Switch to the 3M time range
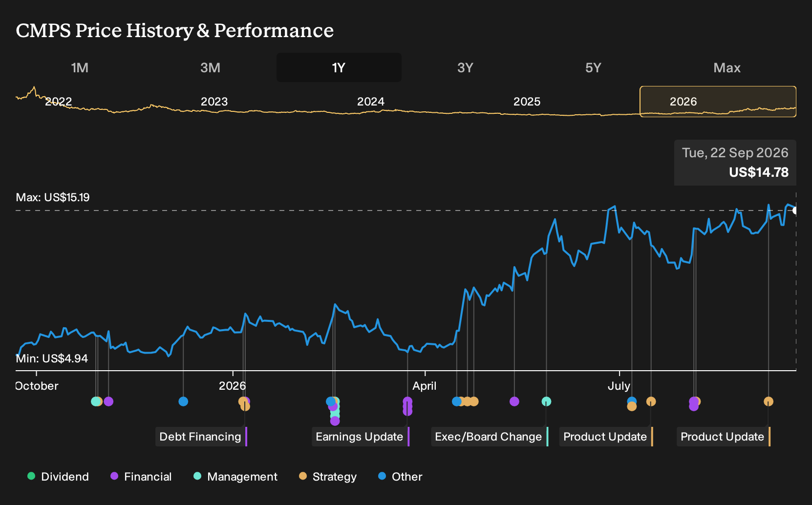The height and width of the screenshot is (505, 812). tap(210, 67)
